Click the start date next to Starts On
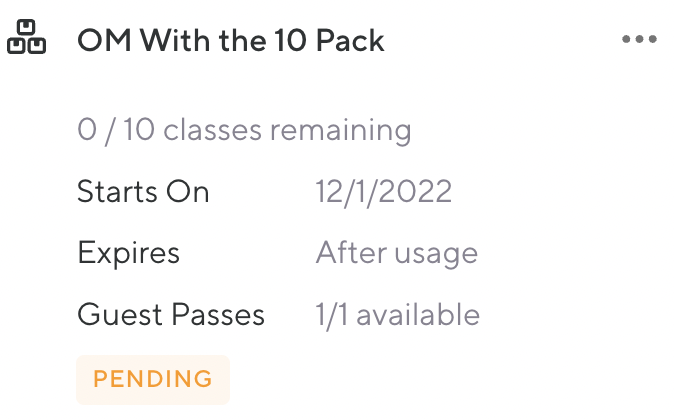 coord(384,192)
